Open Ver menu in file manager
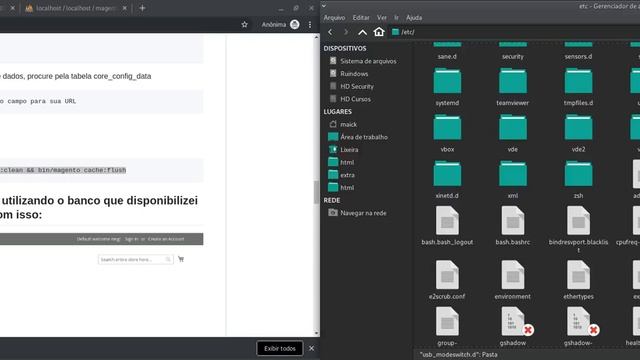The width and height of the screenshot is (640, 360). point(382,18)
